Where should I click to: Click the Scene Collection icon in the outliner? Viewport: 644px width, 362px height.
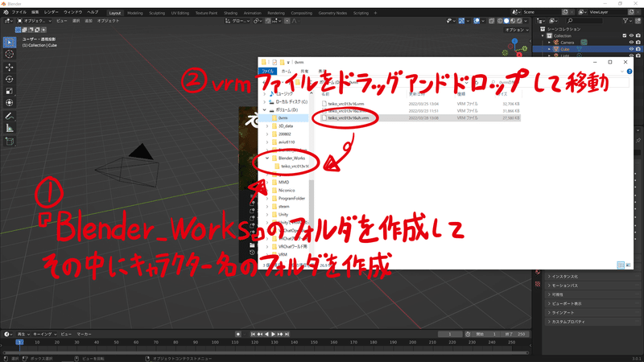[543, 29]
